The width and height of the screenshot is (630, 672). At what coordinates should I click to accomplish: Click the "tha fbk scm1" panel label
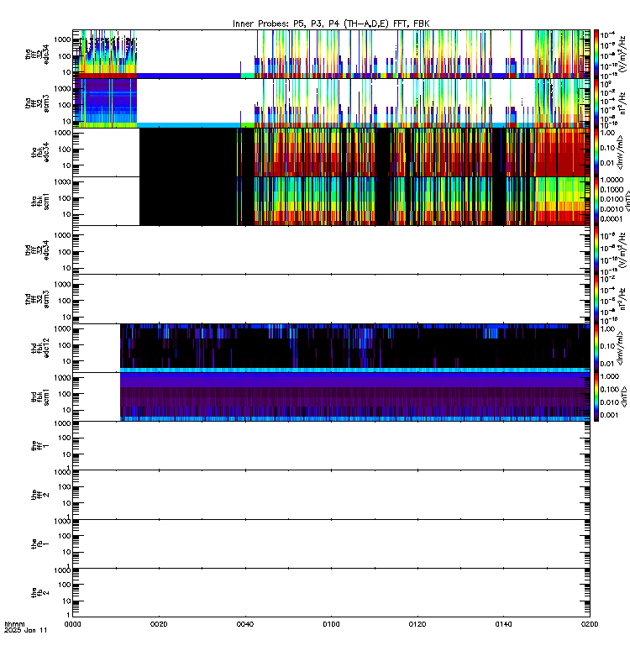pyautogui.click(x=40, y=202)
